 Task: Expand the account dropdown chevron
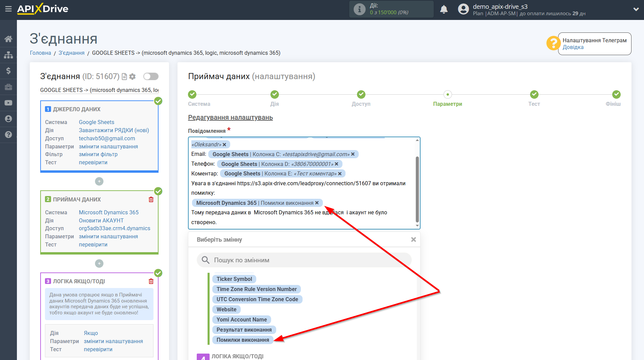(636, 9)
